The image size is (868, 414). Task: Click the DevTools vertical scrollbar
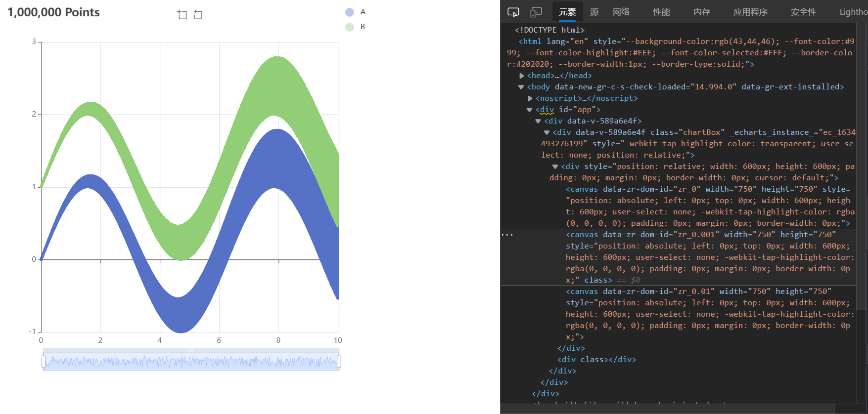point(862,166)
